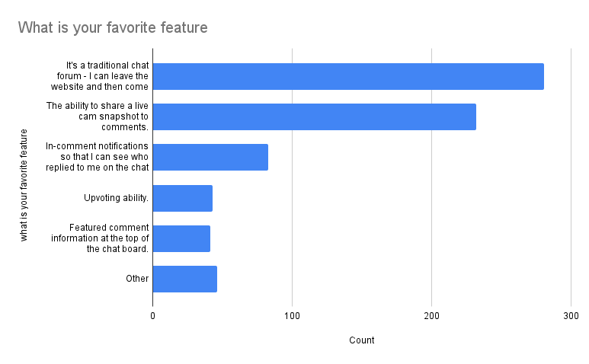
Task: Select the vertical axis title text
Action: click(x=24, y=186)
